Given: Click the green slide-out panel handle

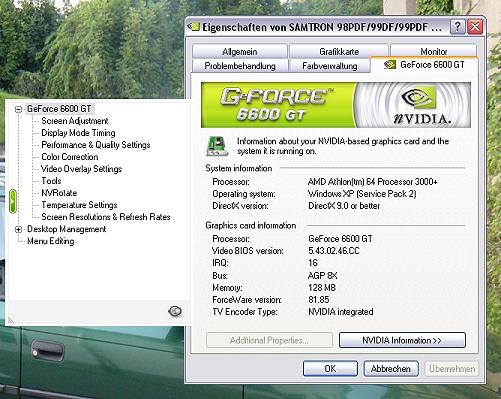Looking at the screenshot, I should (13, 201).
